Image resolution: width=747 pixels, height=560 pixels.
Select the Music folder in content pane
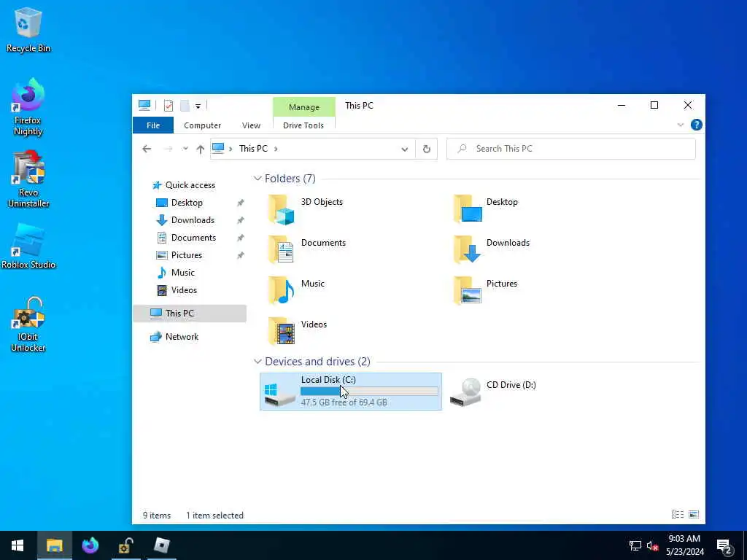tap(296, 290)
